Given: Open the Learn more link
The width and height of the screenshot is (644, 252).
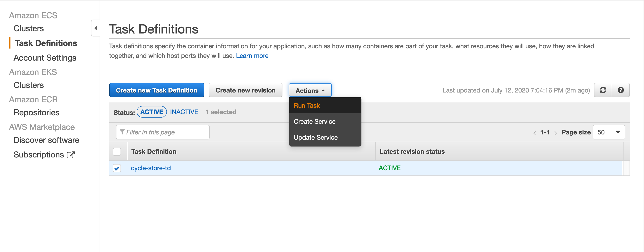Looking at the screenshot, I should [252, 56].
